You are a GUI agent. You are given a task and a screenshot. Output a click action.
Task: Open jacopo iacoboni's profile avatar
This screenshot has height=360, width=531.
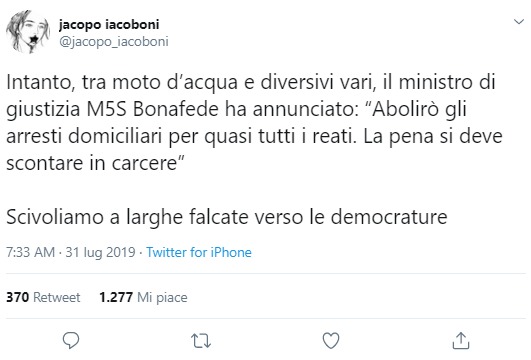(x=28, y=32)
